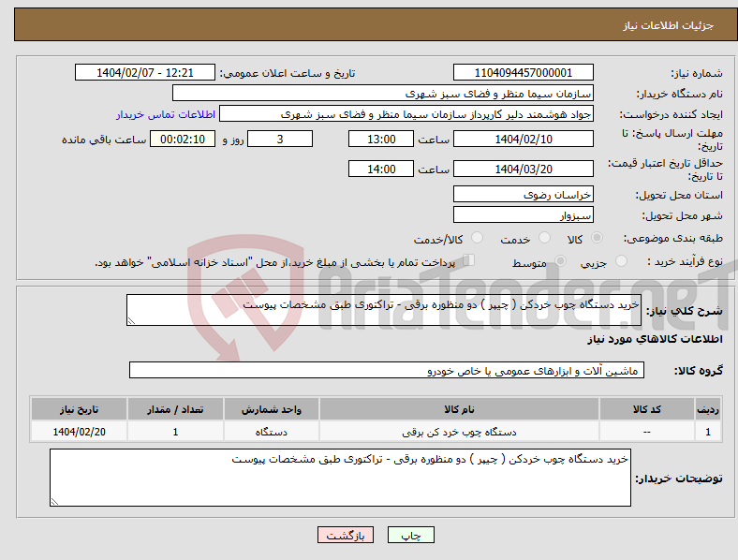Click the کد کالا cell showing --
The height and width of the screenshot is (560, 738).
[647, 432]
